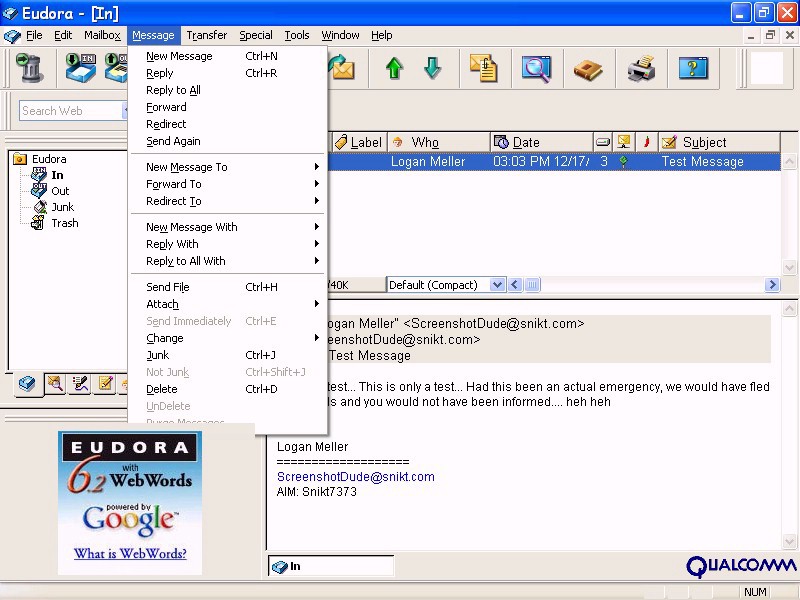Click the Print toolbar icon
The width and height of the screenshot is (800, 600).
(x=641, y=68)
